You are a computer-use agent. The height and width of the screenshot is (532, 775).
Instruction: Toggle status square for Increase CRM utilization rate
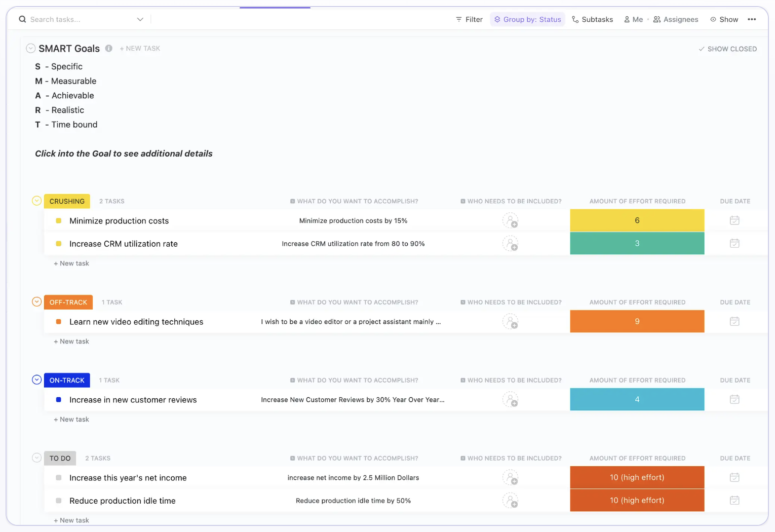click(x=59, y=244)
